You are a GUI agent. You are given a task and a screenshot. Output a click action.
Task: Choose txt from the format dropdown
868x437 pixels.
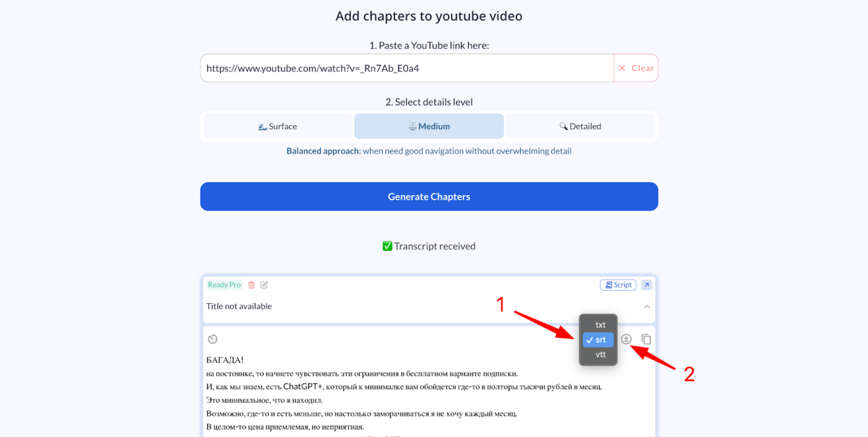(600, 324)
